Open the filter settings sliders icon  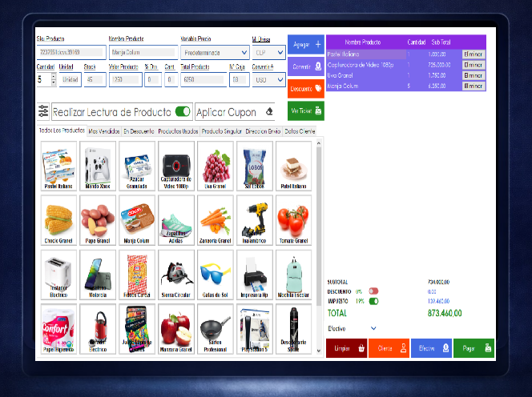click(43, 112)
